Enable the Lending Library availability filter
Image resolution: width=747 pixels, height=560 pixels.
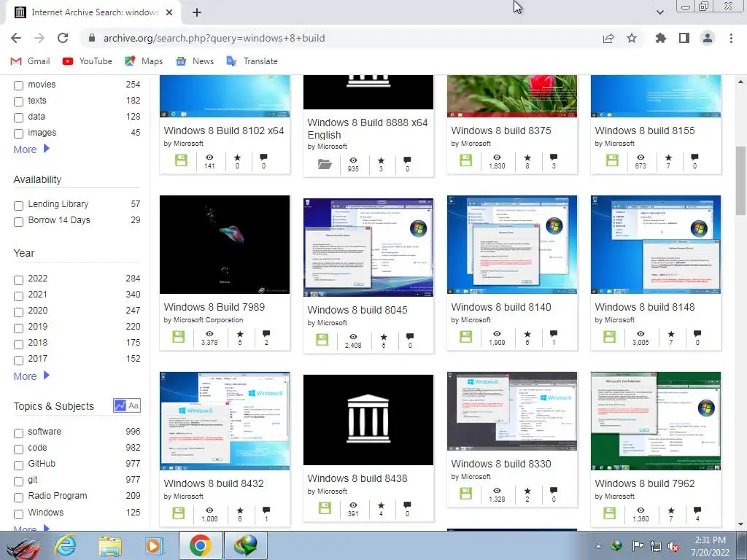(x=18, y=206)
